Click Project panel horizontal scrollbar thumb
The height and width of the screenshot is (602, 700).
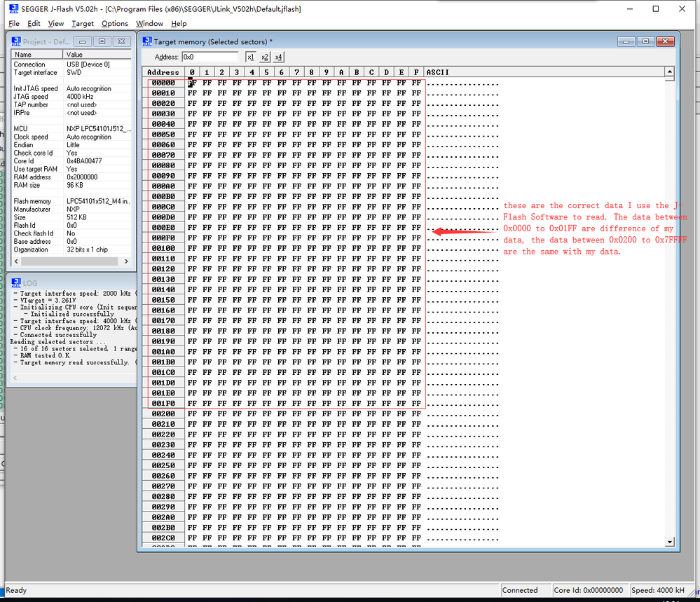[x=69, y=261]
